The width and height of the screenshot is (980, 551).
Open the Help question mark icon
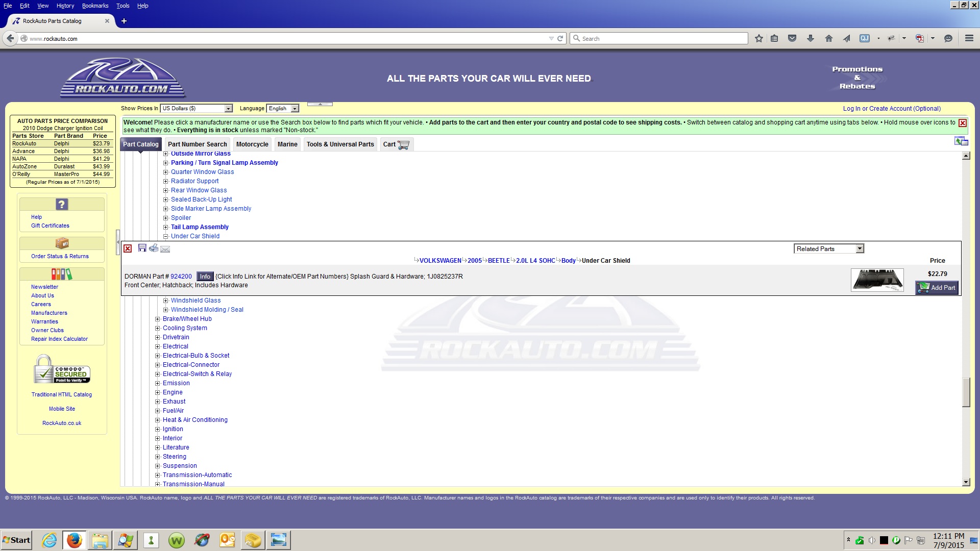point(62,204)
